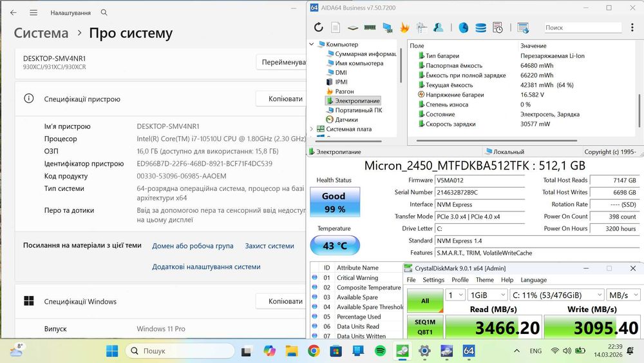
Task: Open Spotify from the taskbar
Action: (381, 351)
